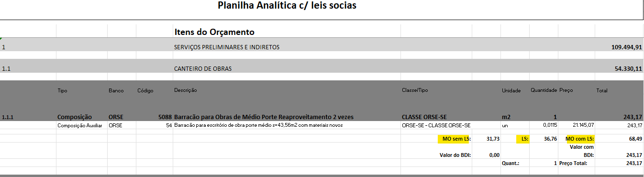Select the yellow 'MO sem LS:' cell

[x=454, y=139]
